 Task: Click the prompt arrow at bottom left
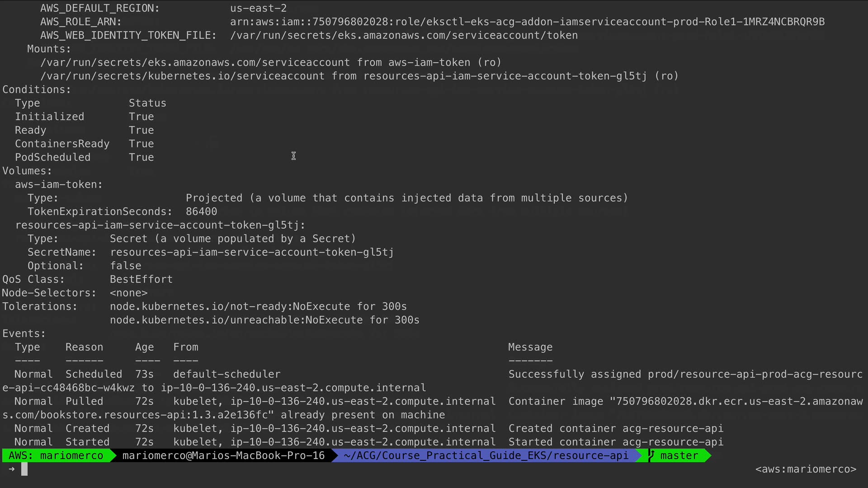pyautogui.click(x=12, y=469)
